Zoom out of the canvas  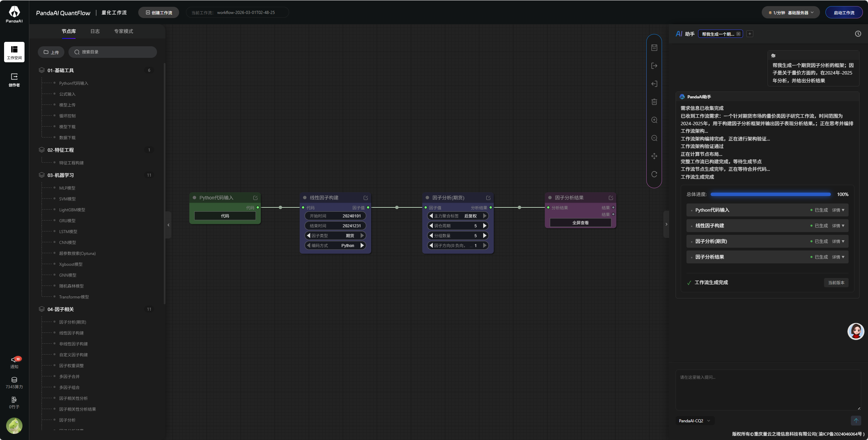(654, 138)
